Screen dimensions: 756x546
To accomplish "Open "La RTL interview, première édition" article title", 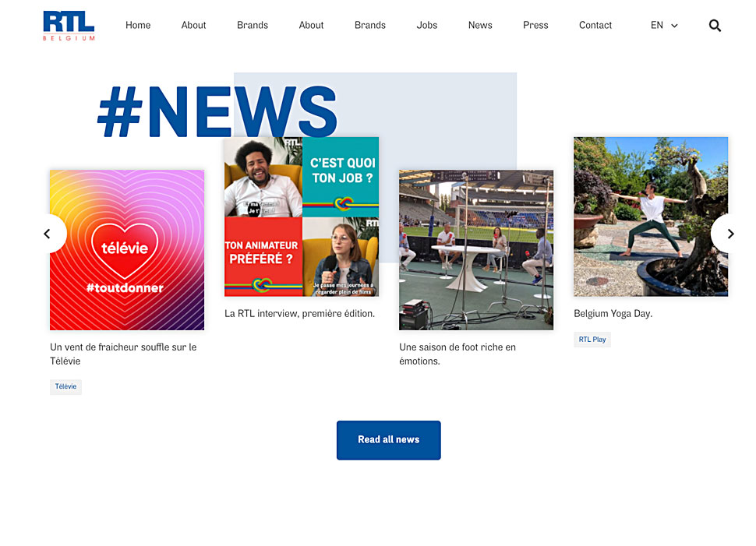I will point(299,314).
